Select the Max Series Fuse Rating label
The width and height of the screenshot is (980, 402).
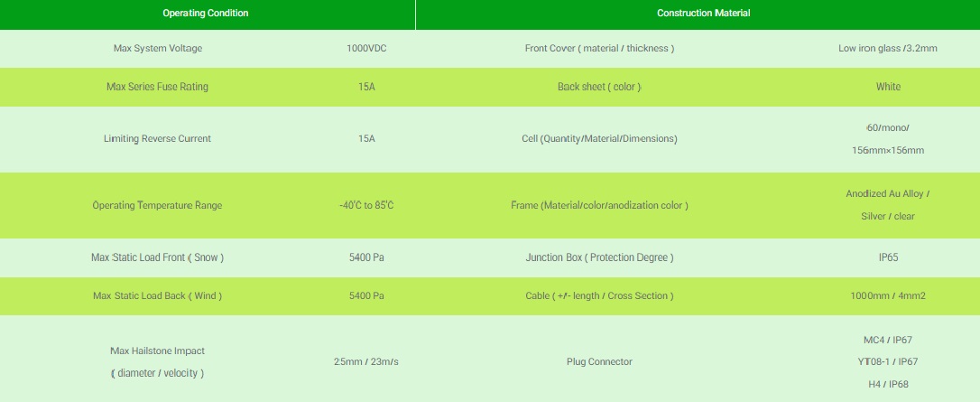click(x=157, y=87)
